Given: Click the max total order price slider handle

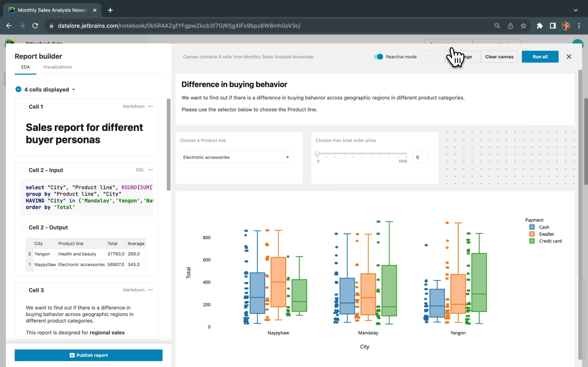Looking at the screenshot, I should pyautogui.click(x=317, y=154).
